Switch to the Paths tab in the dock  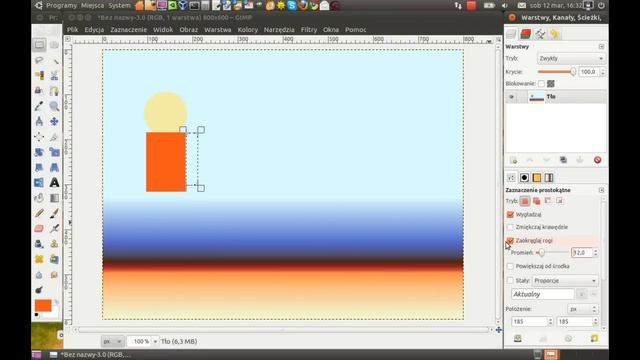pos(540,34)
